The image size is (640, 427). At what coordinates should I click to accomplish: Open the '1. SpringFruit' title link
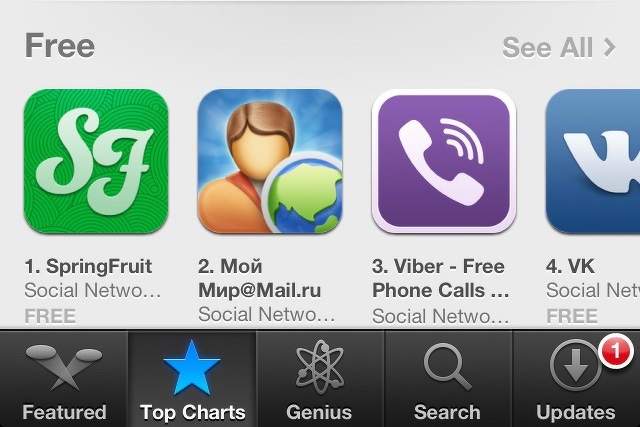[x=88, y=267]
